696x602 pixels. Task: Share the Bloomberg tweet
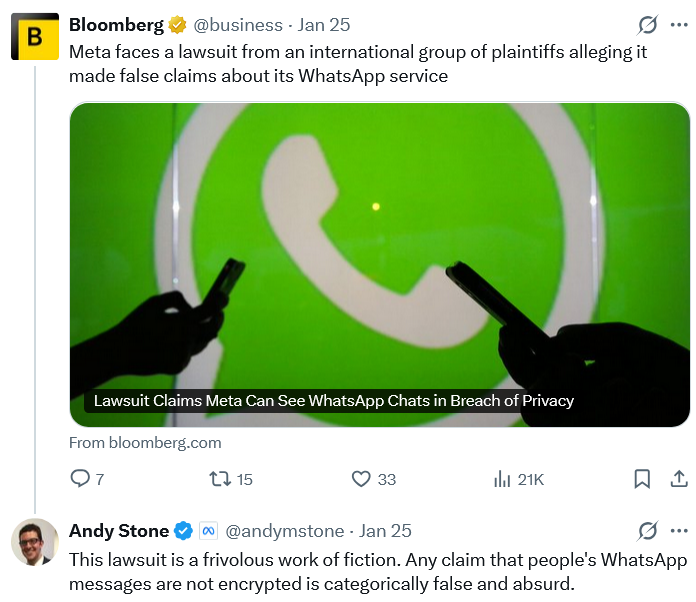pos(677,479)
